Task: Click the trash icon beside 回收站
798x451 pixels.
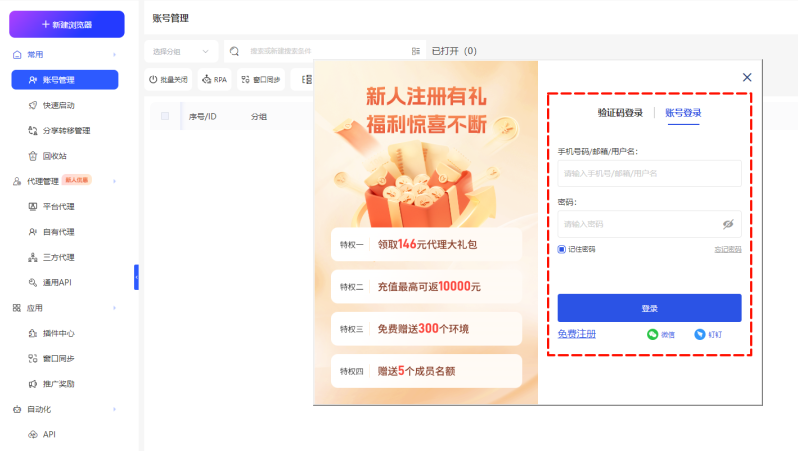Action: 33,156
